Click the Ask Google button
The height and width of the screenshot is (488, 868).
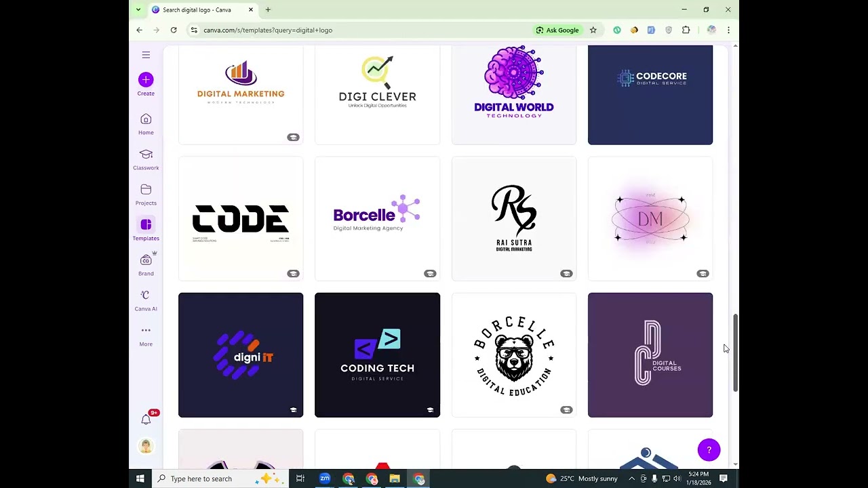(557, 30)
